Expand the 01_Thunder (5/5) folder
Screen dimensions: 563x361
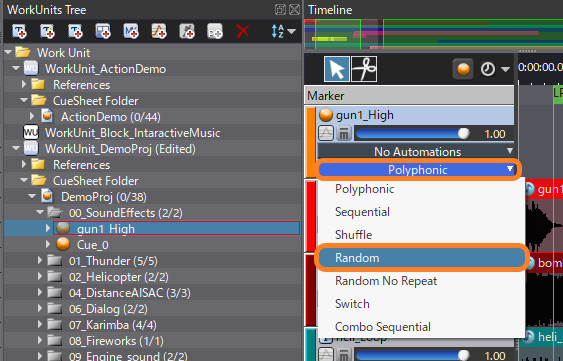tap(40, 260)
